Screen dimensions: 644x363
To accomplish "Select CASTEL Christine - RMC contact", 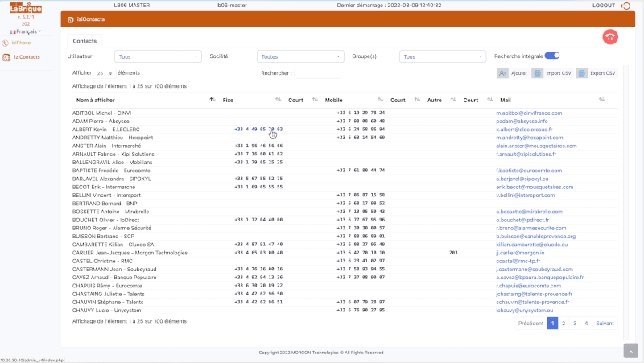I will pos(102,261).
